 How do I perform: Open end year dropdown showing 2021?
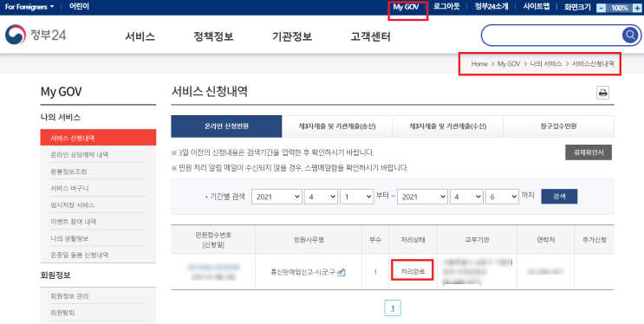click(x=423, y=197)
